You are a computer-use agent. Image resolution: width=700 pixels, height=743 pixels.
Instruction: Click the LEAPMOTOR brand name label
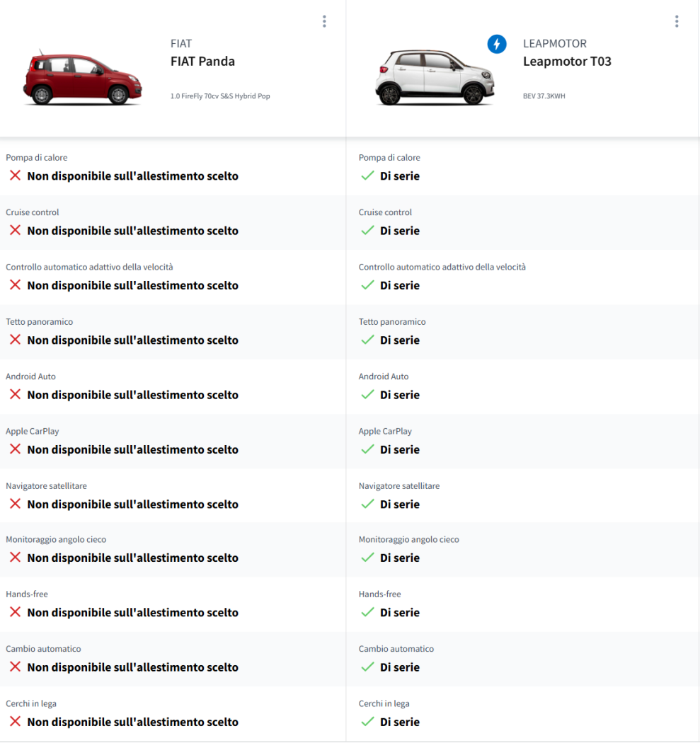(x=554, y=44)
